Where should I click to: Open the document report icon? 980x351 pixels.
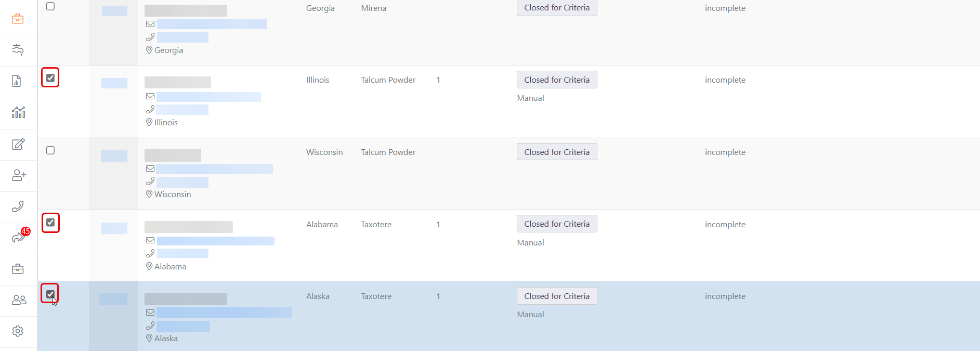coord(17,81)
